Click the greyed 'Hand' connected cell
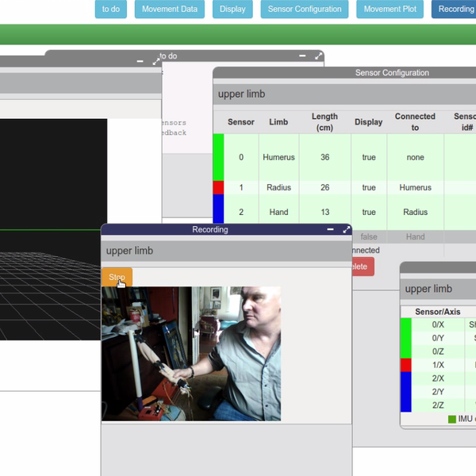The image size is (476, 476). (x=415, y=236)
